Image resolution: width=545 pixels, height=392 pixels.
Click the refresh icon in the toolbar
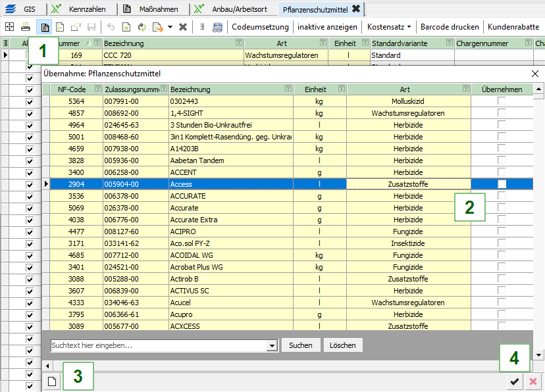pos(142,27)
